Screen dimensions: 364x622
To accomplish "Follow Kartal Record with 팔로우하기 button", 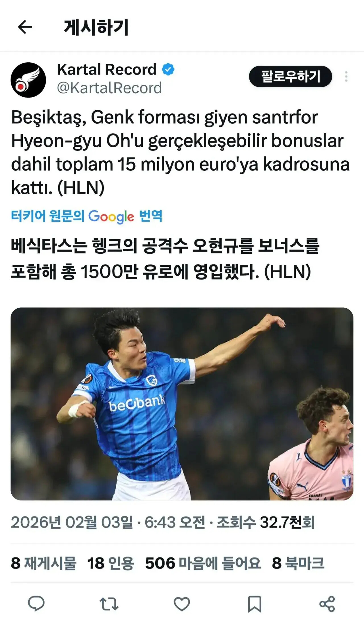I will coord(290,77).
